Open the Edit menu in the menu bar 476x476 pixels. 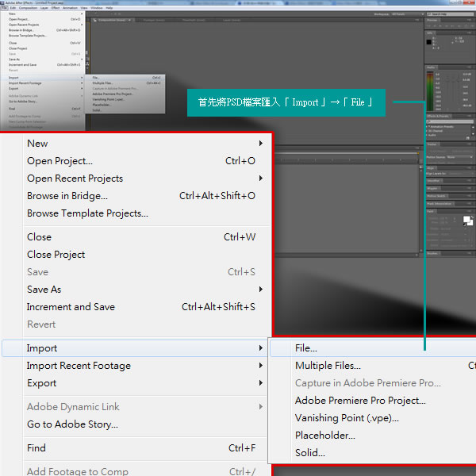click(x=13, y=8)
